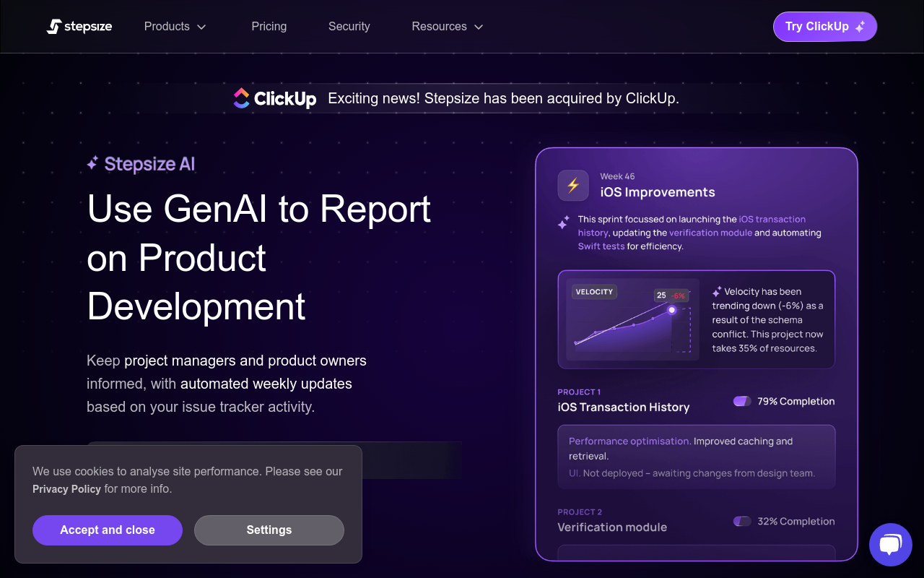Open the chat widget bubble
The height and width of the screenshot is (578, 924).
pos(891,545)
